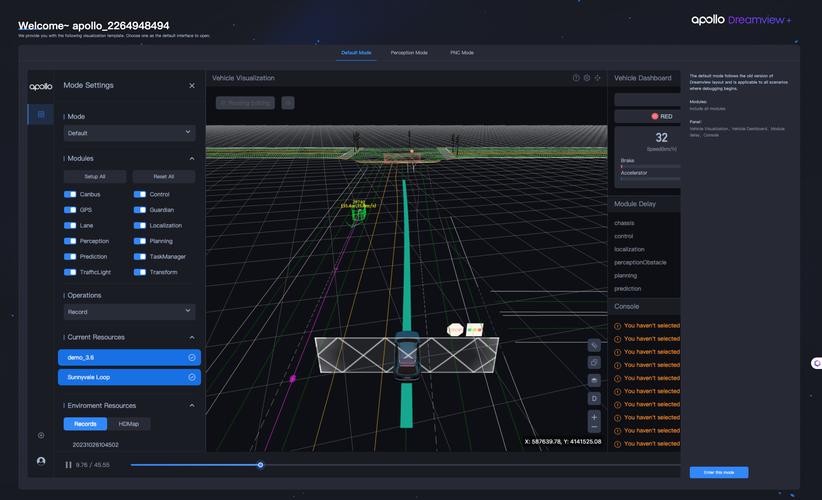Open the Mode dropdown showing Default
This screenshot has width=822, height=500.
[x=129, y=133]
